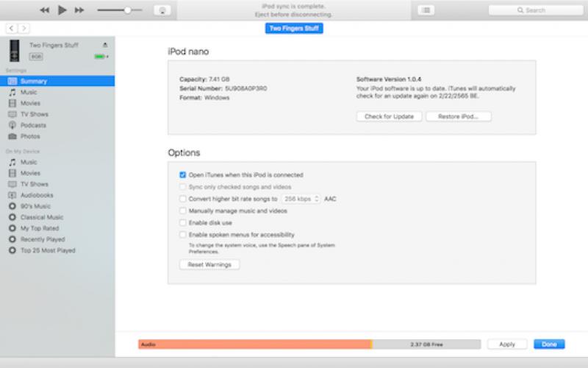This screenshot has height=368, width=588.
Task: Select Summary in Settings sidebar
Action: tap(57, 81)
